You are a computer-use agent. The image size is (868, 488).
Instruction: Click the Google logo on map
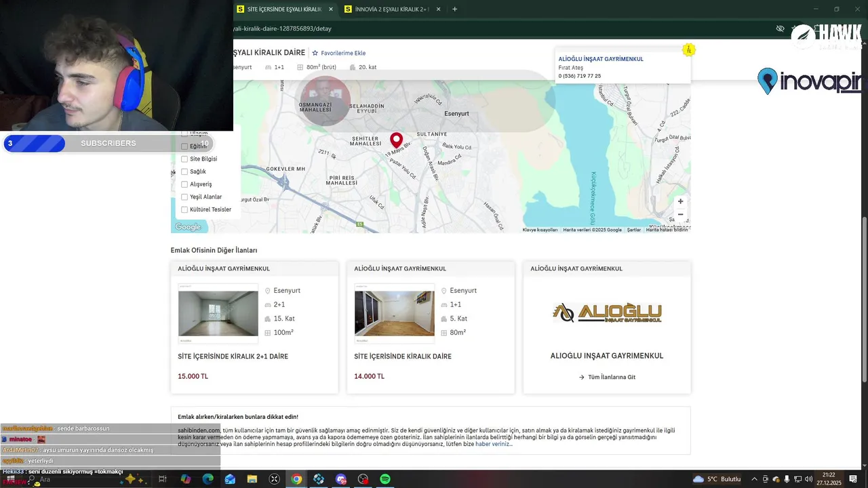[188, 227]
